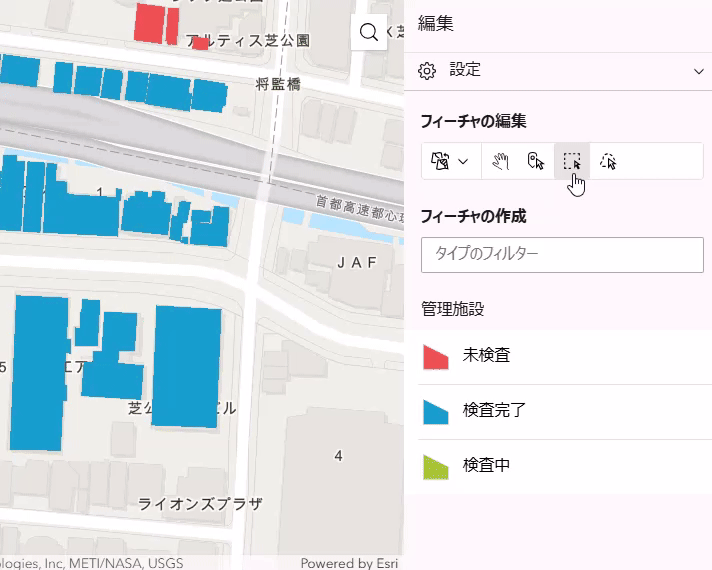712x570 pixels.
Task: Activate the pan hand tool
Action: tap(500, 161)
